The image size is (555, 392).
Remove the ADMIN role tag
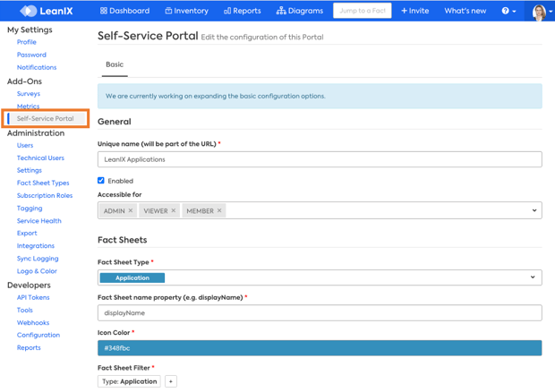click(x=131, y=210)
